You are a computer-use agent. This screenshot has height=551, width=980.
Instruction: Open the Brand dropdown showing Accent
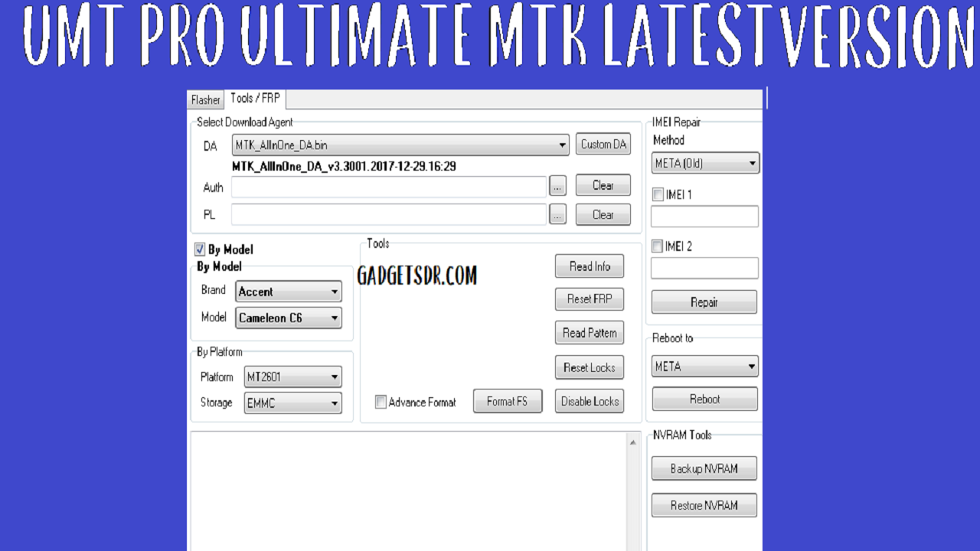click(x=335, y=291)
